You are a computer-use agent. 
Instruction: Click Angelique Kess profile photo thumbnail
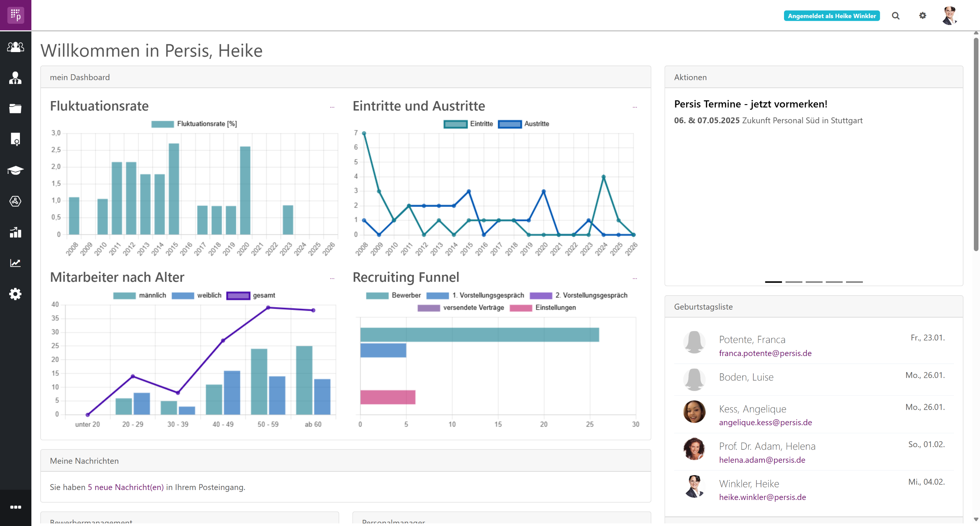[694, 412]
